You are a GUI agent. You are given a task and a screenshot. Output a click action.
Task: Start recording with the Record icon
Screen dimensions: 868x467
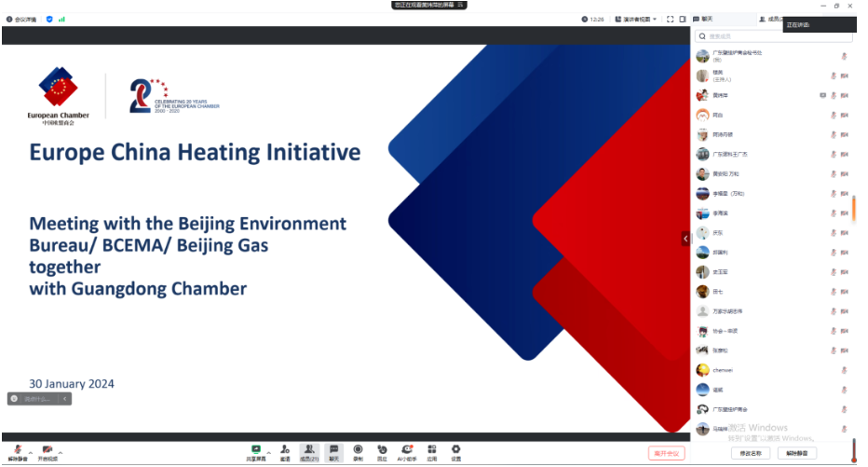pyautogui.click(x=359, y=453)
